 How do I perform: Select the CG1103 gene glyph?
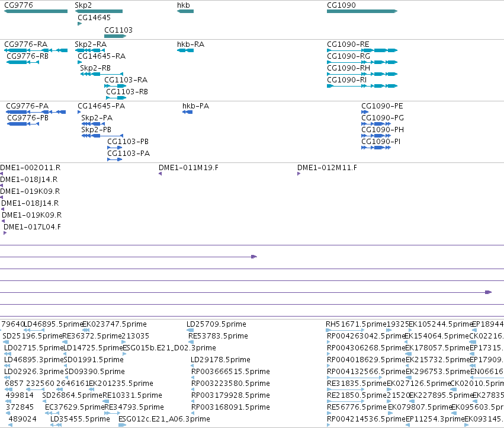point(115,36)
